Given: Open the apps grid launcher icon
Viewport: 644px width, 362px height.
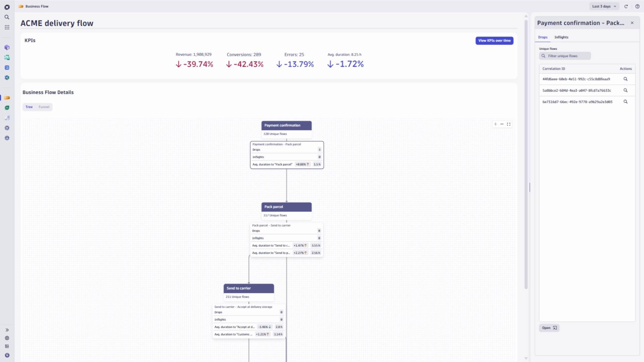Looking at the screenshot, I should [7, 27].
